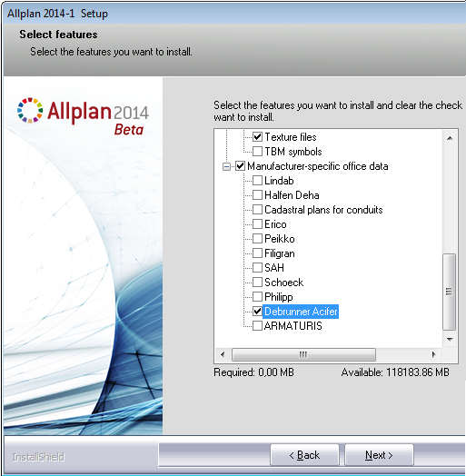Viewport: 466px width, 476px height.
Task: Tick the SAH checkbox
Action: point(257,268)
